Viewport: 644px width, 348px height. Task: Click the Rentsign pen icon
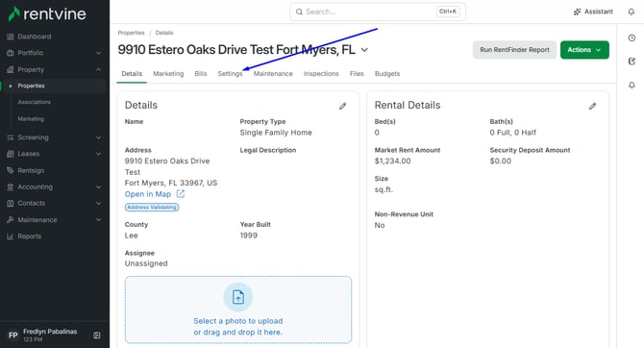tap(11, 170)
